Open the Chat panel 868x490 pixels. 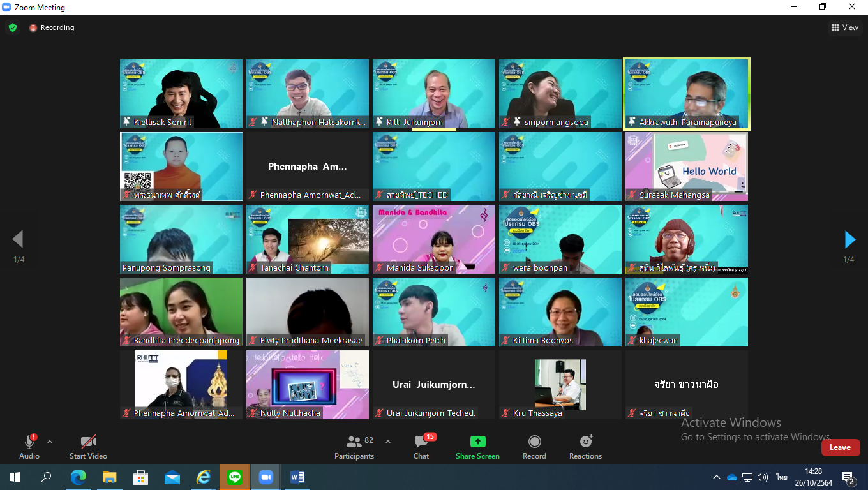(421, 447)
